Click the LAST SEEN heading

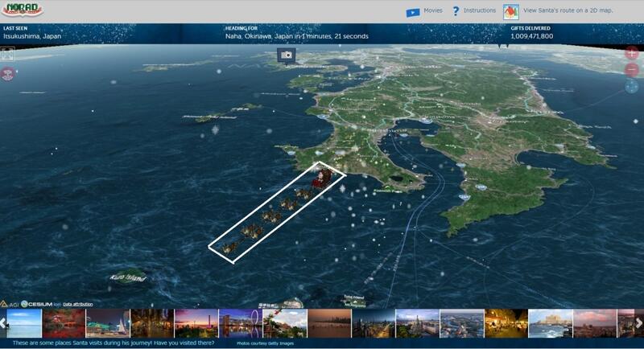(15, 28)
